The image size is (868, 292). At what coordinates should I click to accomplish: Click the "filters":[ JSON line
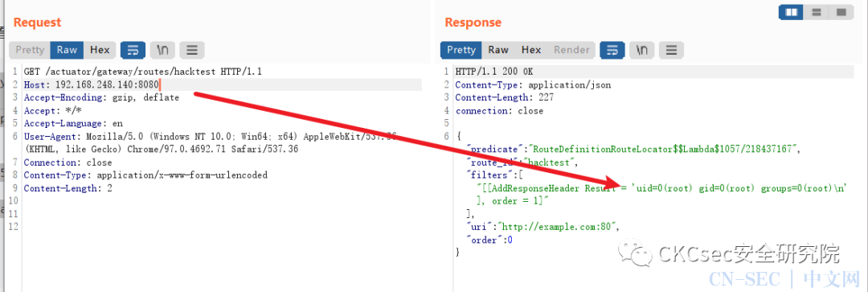pos(495,175)
